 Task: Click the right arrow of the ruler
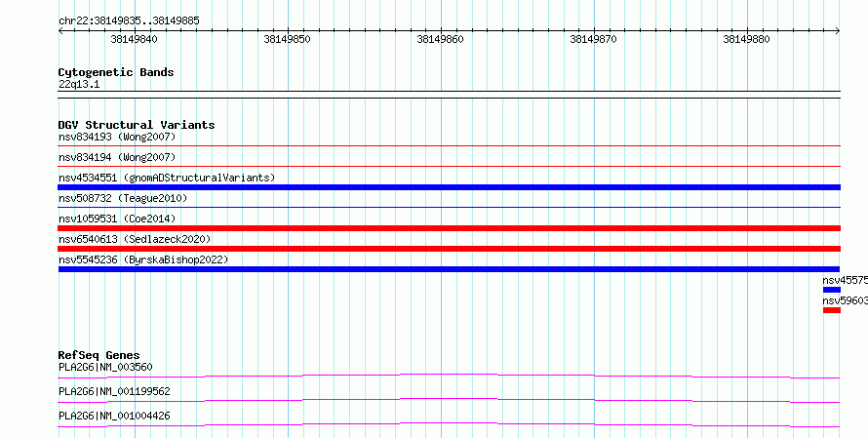tap(838, 31)
